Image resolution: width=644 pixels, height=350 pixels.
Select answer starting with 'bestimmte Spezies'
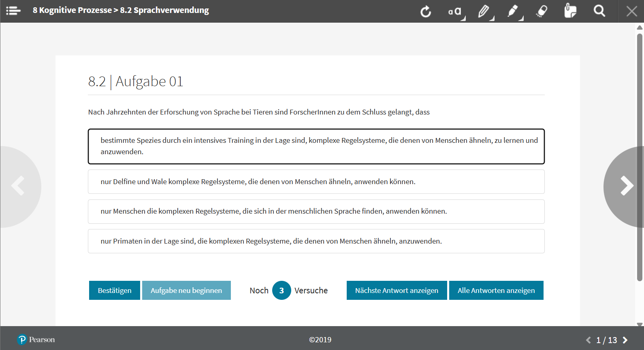click(x=316, y=146)
